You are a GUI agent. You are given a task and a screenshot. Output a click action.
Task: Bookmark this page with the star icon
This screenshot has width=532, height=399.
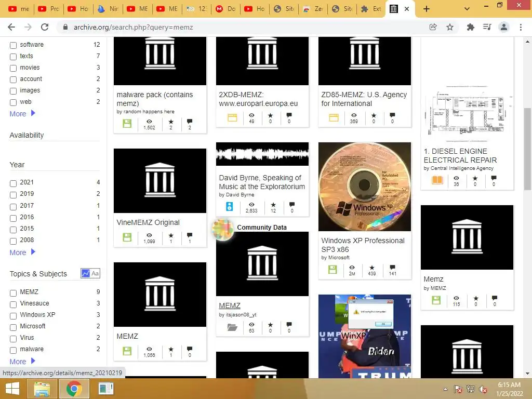coord(450,27)
